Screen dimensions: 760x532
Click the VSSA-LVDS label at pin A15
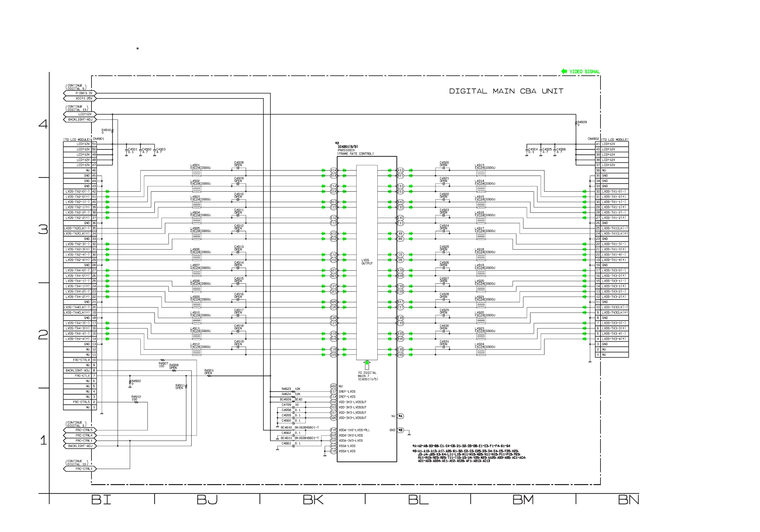point(347,446)
